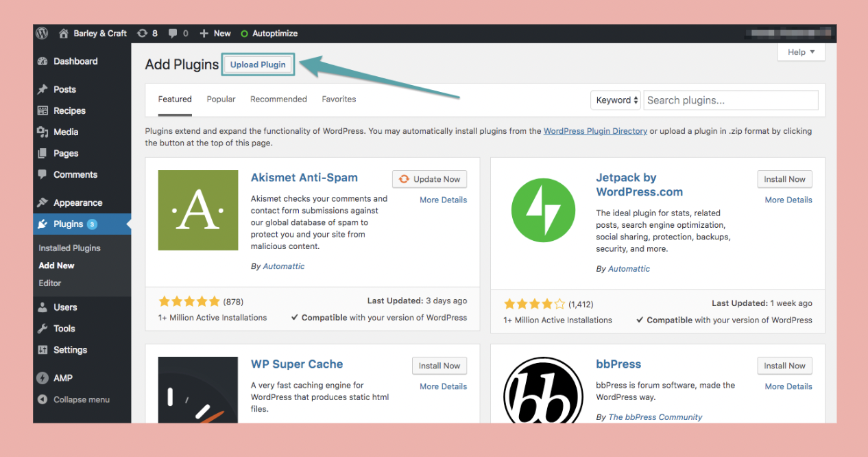Open More Details for Jetpack
This screenshot has width=868, height=457.
(x=788, y=200)
